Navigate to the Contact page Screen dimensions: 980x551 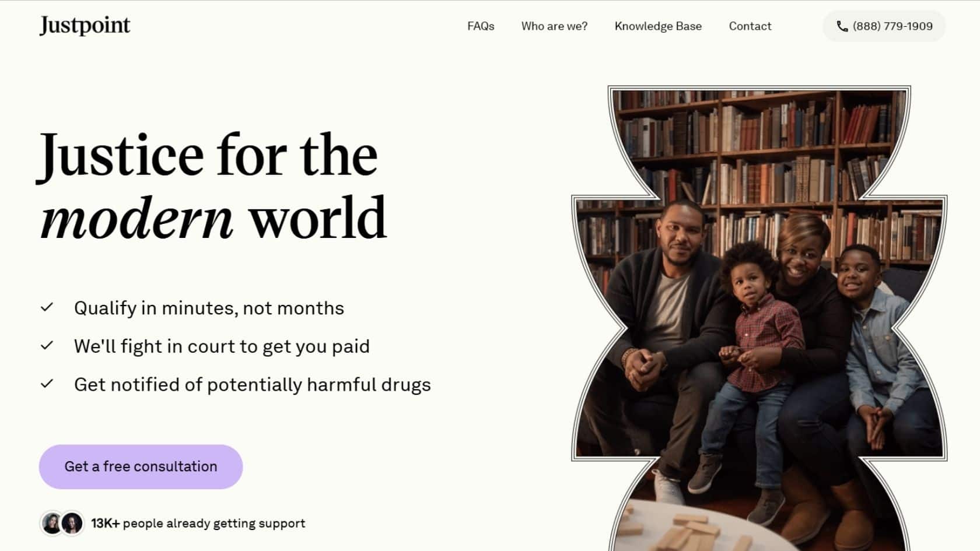pos(750,26)
